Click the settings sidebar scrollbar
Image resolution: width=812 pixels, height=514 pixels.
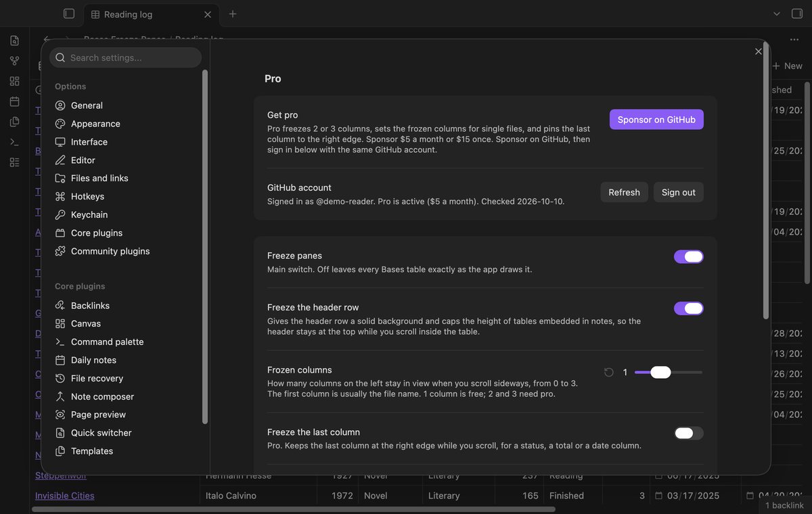point(205,247)
